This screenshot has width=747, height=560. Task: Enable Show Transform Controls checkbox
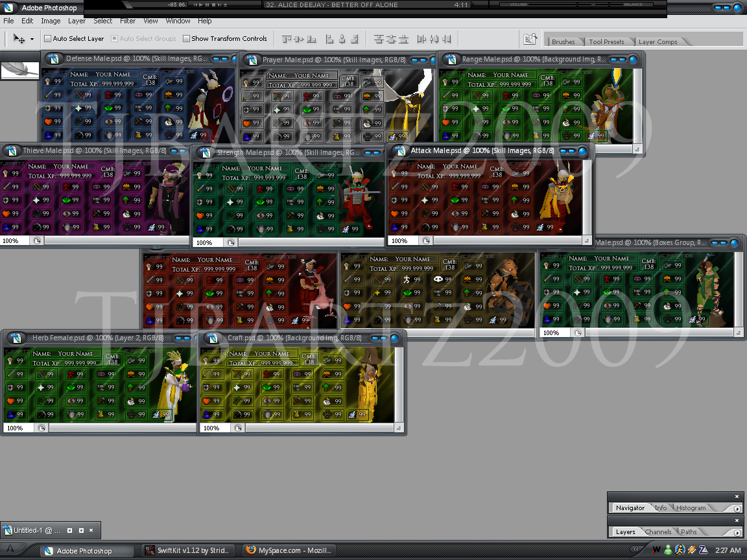[x=186, y=39]
